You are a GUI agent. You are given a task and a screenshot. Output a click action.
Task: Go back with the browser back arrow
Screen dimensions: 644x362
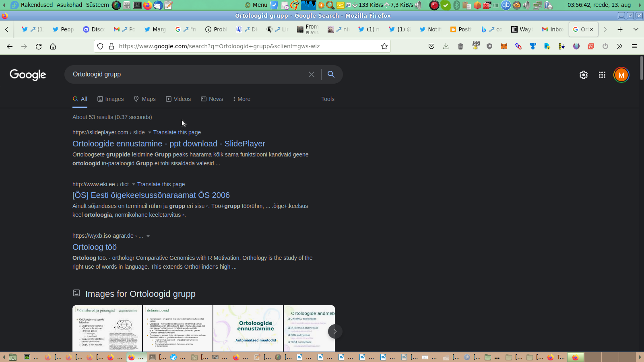pyautogui.click(x=10, y=46)
